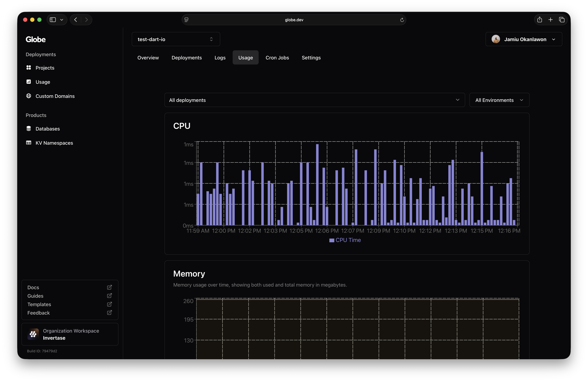Open Docs external link icon
Screen dimensions: 588x382
[x=109, y=287]
